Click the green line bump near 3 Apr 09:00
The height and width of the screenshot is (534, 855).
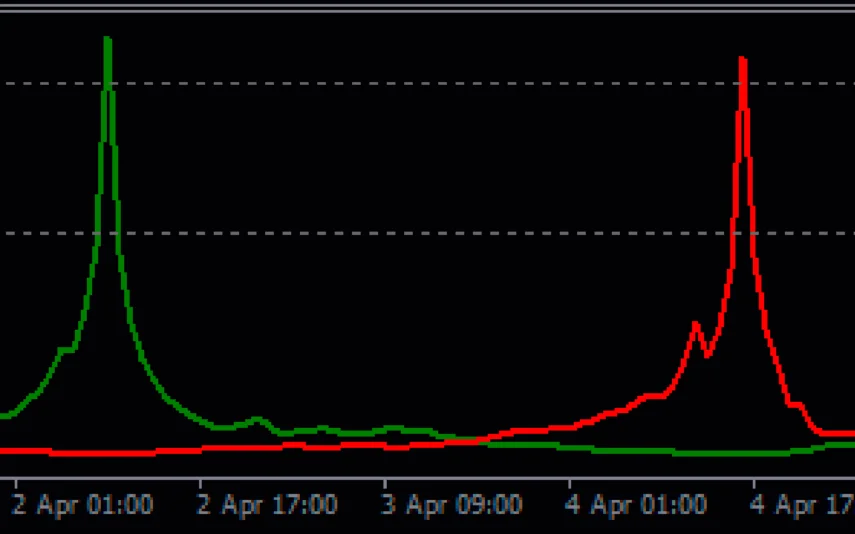[x=394, y=428]
